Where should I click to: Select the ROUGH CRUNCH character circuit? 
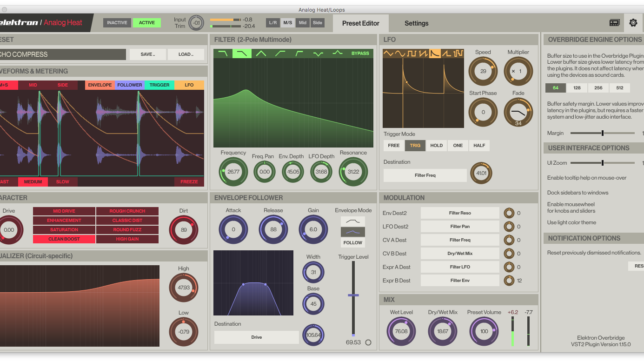(x=127, y=211)
